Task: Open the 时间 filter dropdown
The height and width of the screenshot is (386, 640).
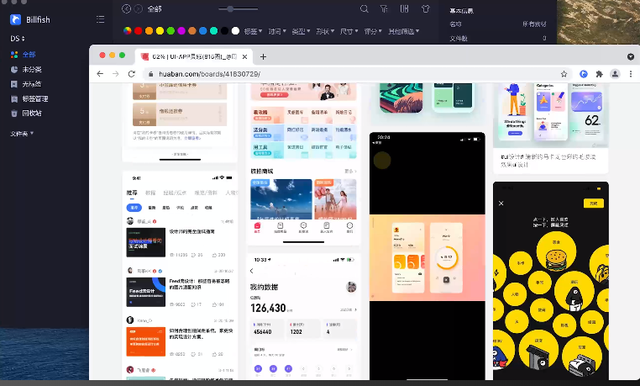Action: point(277,31)
